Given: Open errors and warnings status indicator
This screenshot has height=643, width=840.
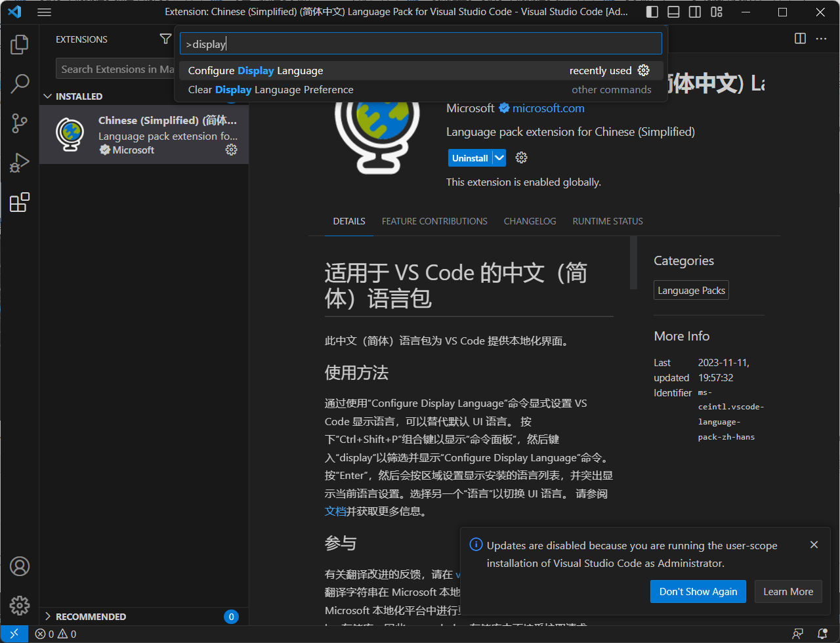Looking at the screenshot, I should click(x=56, y=634).
